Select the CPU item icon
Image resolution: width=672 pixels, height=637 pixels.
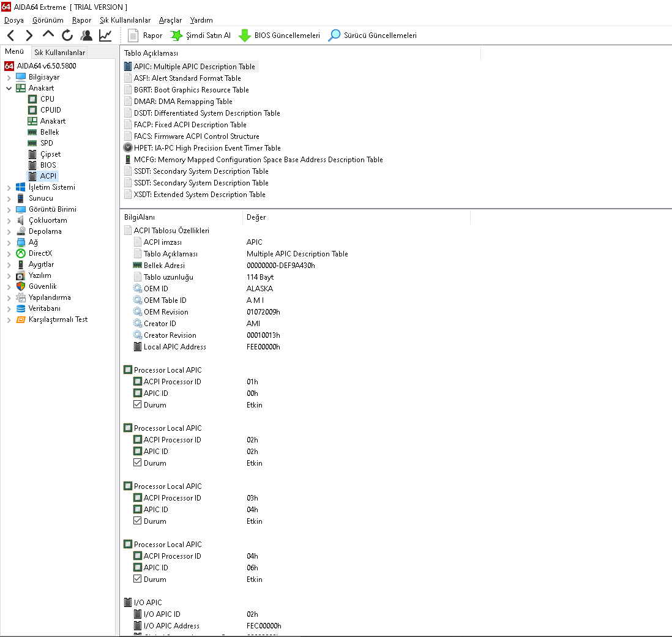(32, 99)
